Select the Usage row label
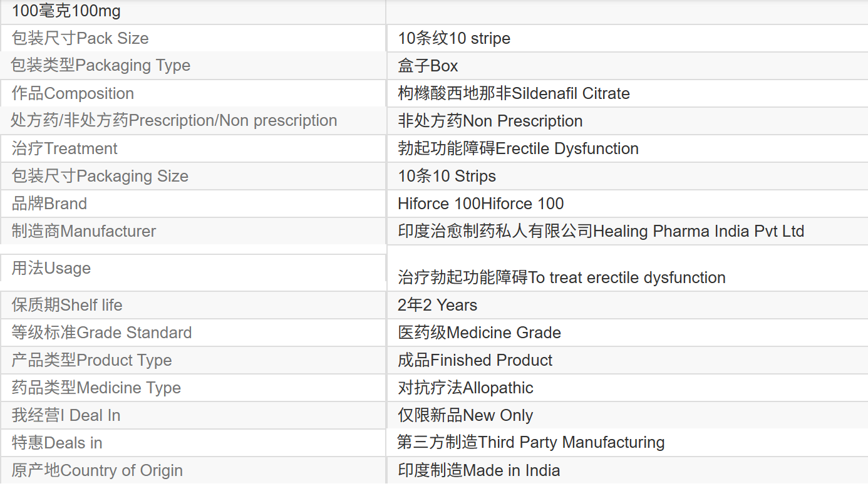The image size is (868, 486). (51, 268)
